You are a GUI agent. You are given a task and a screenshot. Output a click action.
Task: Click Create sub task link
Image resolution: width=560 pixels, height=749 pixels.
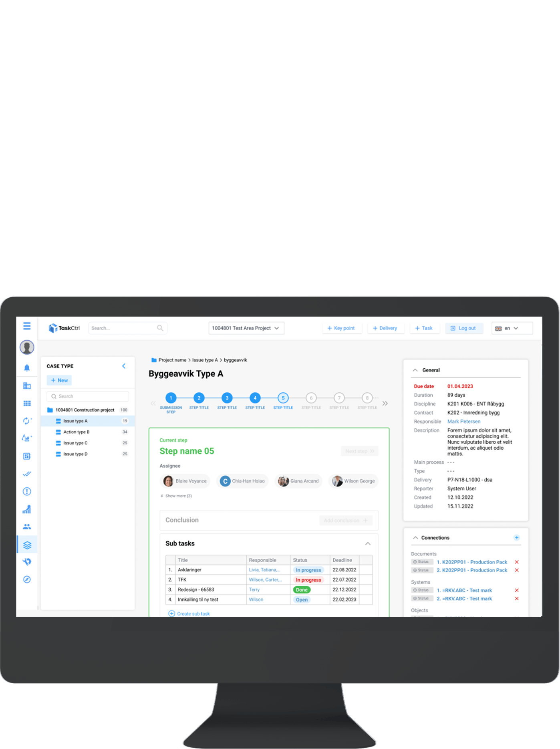(189, 614)
